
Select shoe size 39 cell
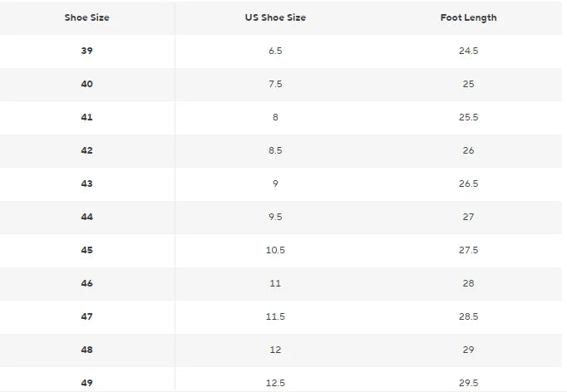pos(87,51)
